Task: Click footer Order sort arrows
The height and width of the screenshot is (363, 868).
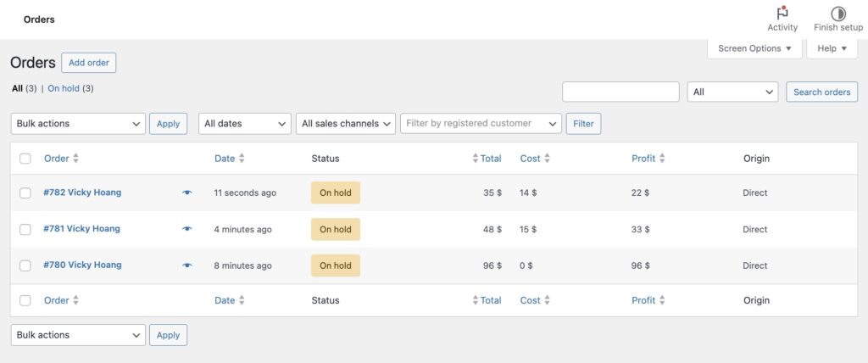Action: [x=75, y=300]
